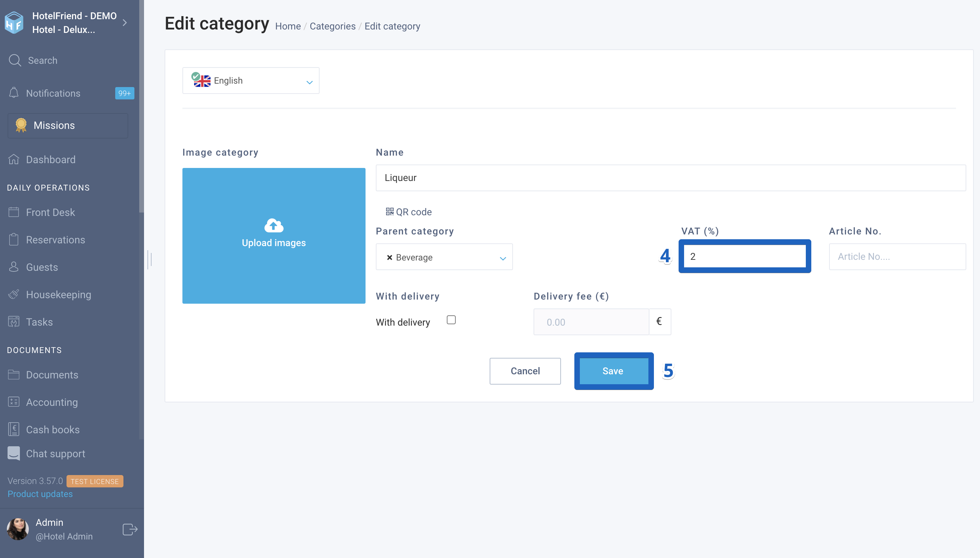Click the upload cloud icon

(x=274, y=225)
